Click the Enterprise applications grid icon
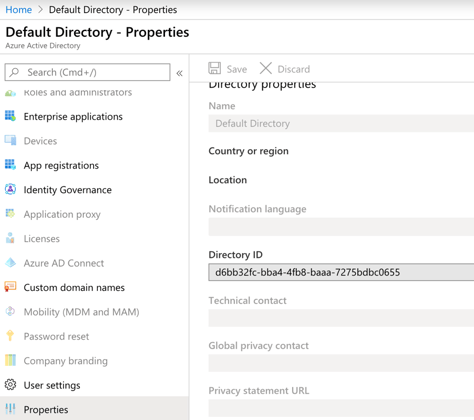This screenshot has width=474, height=420. pyautogui.click(x=10, y=116)
